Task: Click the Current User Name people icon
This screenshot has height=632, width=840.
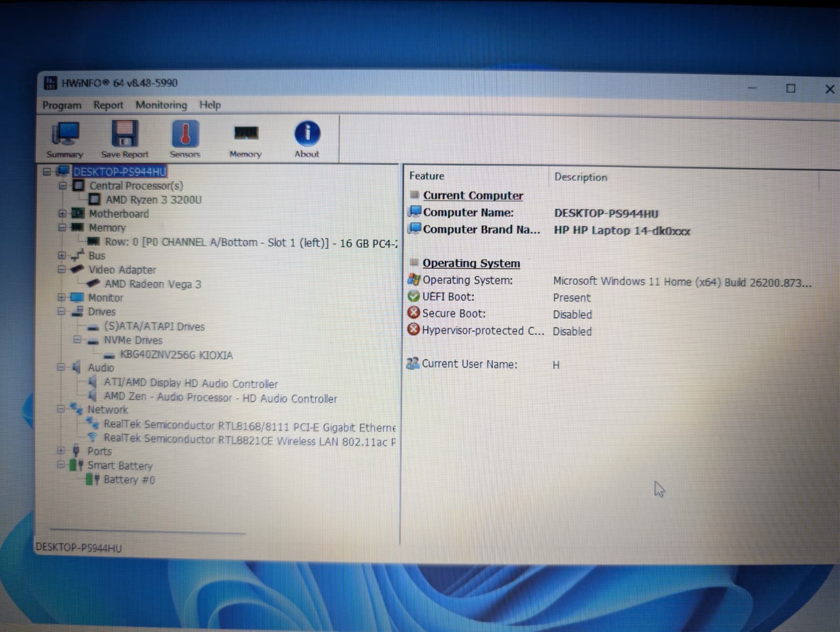Action: click(x=413, y=363)
